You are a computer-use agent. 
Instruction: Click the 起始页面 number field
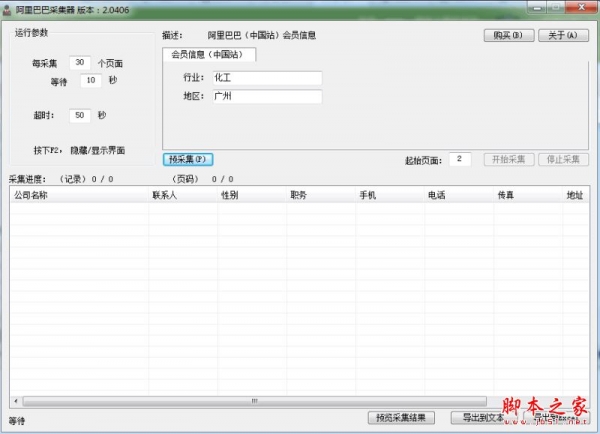point(460,159)
